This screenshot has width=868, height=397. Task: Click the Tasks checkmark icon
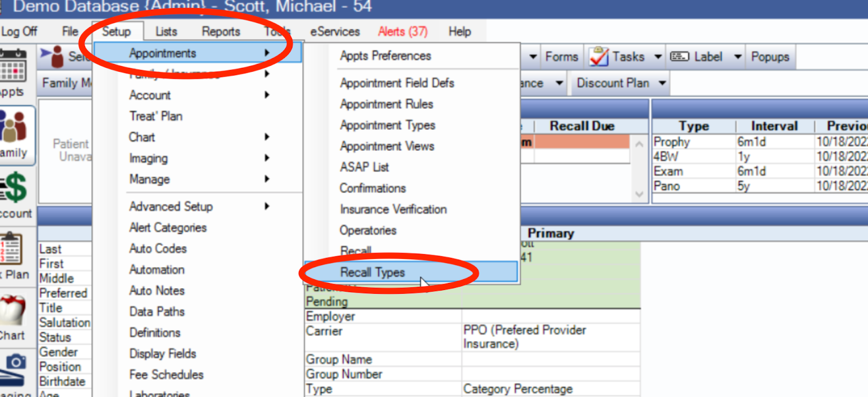click(x=599, y=56)
